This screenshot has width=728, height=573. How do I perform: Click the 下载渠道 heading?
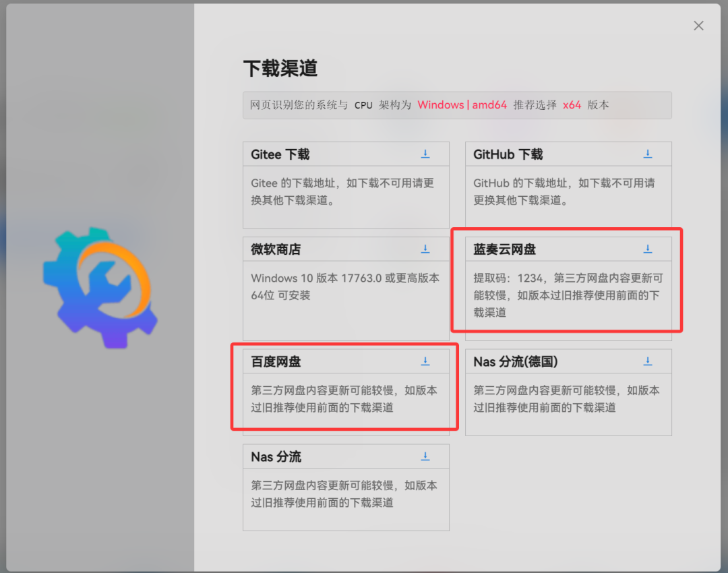point(280,68)
